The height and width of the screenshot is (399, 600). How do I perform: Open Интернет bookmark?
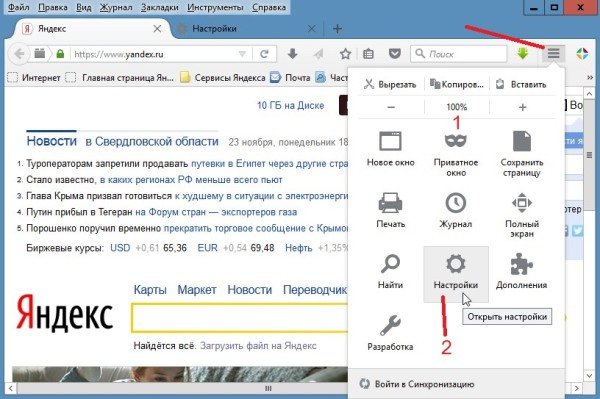coord(34,78)
